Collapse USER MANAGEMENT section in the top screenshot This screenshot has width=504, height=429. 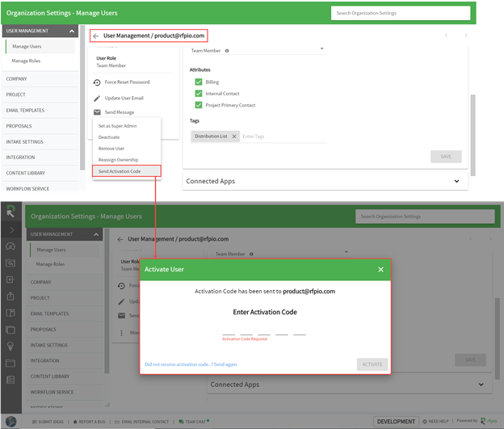pyautogui.click(x=40, y=31)
